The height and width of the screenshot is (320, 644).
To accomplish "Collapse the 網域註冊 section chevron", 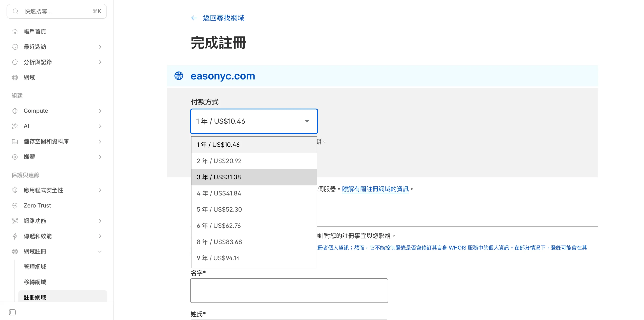I will 100,251.
